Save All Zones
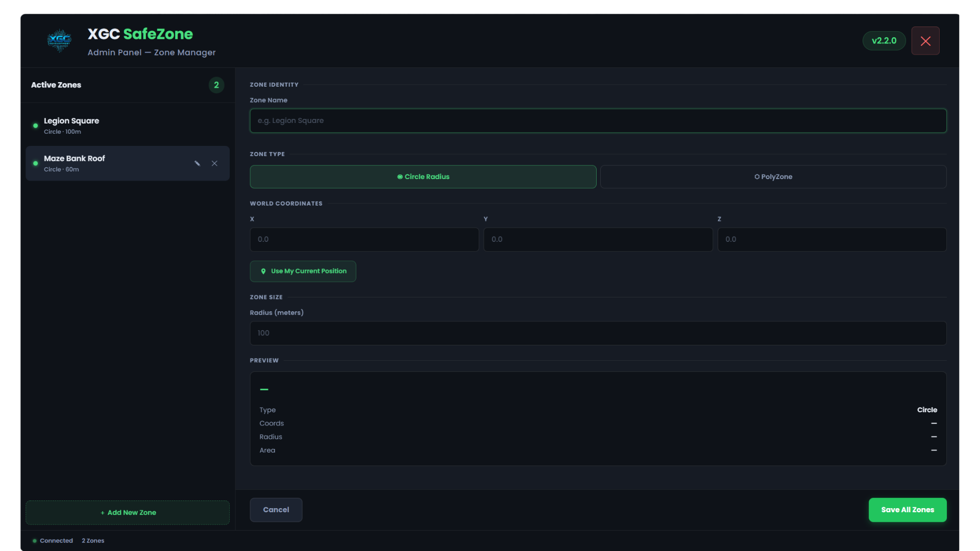The height and width of the screenshot is (551, 980). tap(908, 510)
